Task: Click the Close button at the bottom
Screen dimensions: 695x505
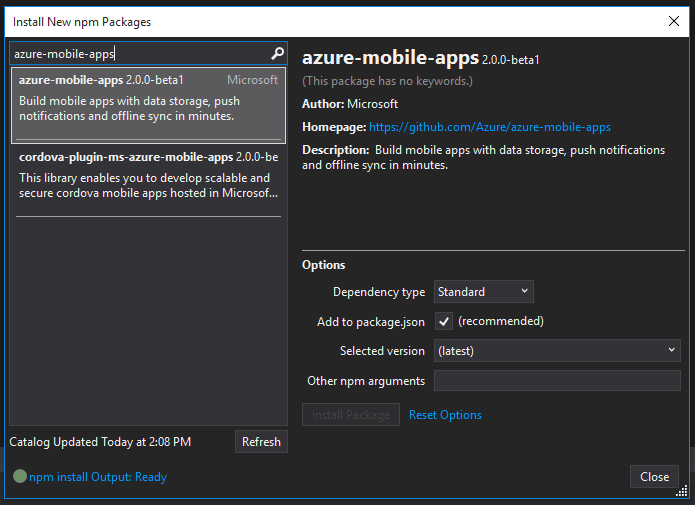Action: (x=654, y=477)
